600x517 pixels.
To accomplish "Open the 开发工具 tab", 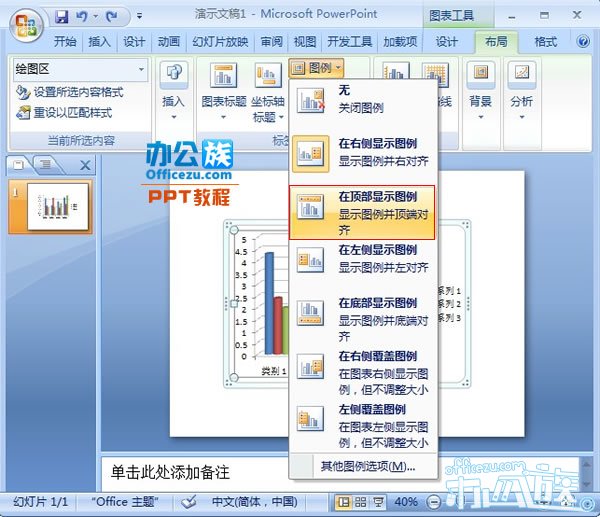I will pyautogui.click(x=350, y=41).
